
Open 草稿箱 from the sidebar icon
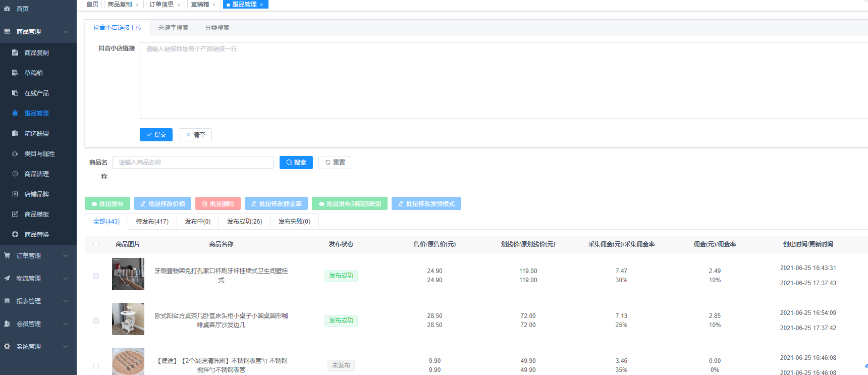coord(15,73)
